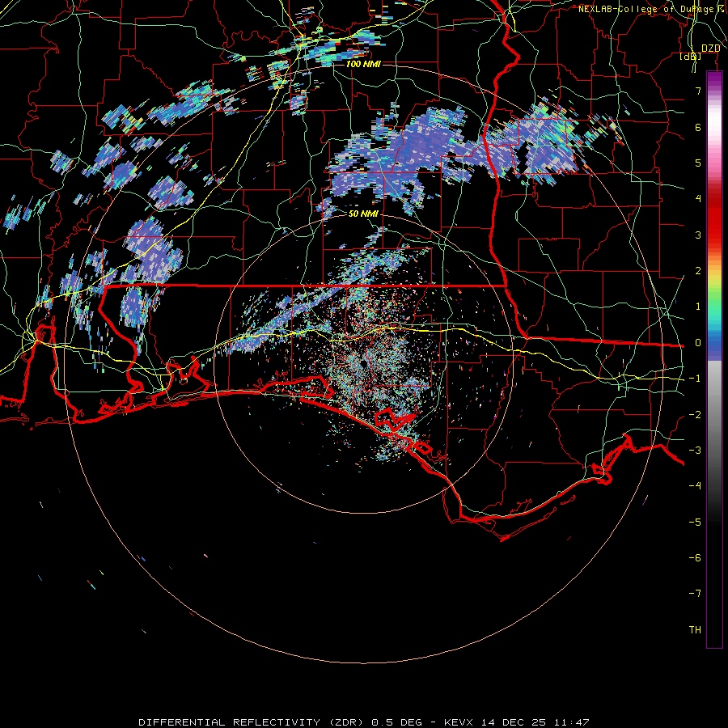The image size is (728, 728).
Task: Click the -5 value on the color scale
Action: [x=695, y=523]
